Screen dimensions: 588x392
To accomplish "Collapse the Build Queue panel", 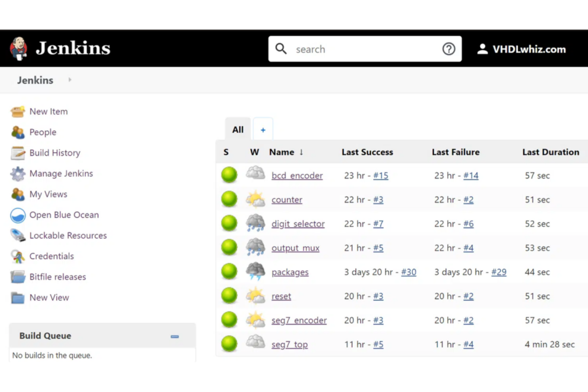I will (x=175, y=336).
